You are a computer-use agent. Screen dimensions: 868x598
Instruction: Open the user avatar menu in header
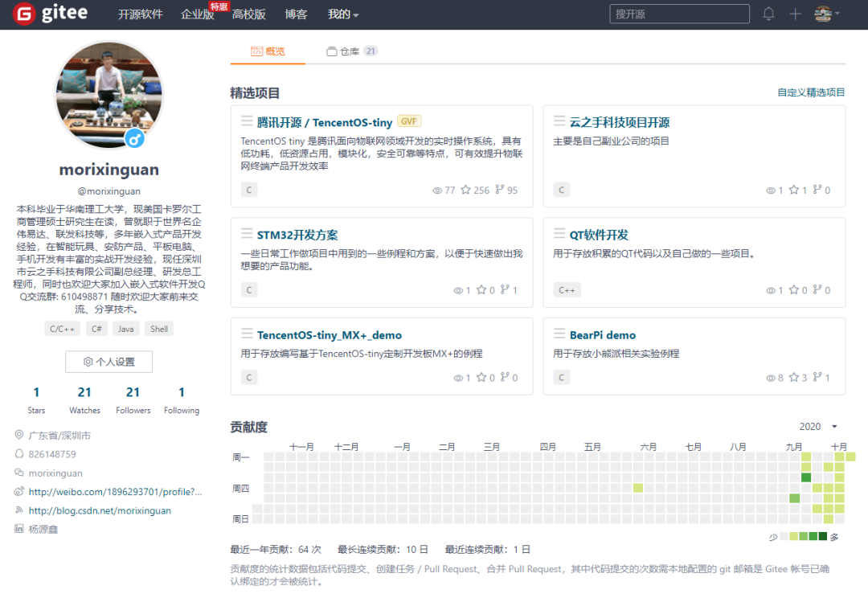[x=826, y=14]
